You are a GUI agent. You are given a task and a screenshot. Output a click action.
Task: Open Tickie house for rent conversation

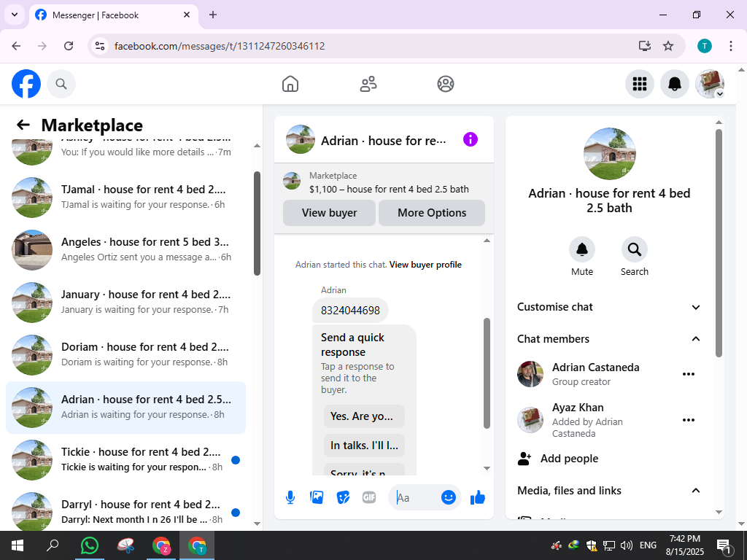click(125, 459)
